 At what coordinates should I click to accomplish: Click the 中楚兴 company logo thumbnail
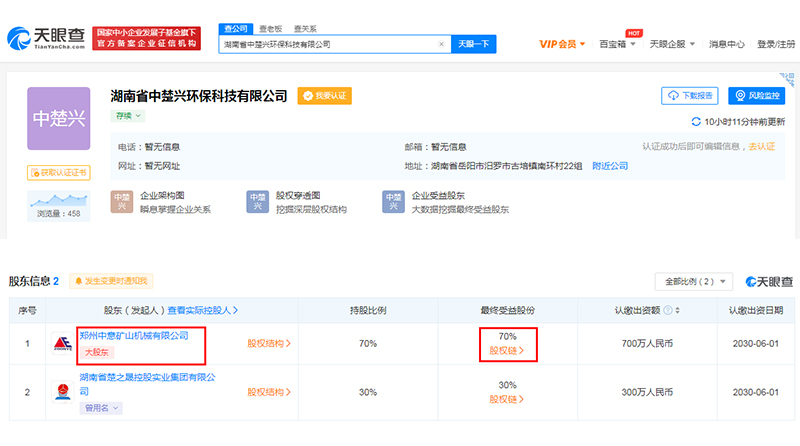tap(59, 118)
